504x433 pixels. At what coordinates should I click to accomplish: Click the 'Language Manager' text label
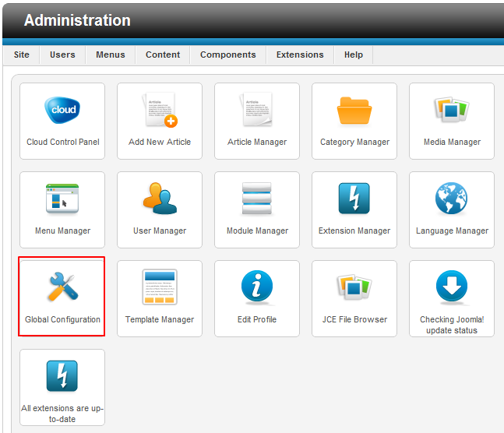tap(452, 231)
